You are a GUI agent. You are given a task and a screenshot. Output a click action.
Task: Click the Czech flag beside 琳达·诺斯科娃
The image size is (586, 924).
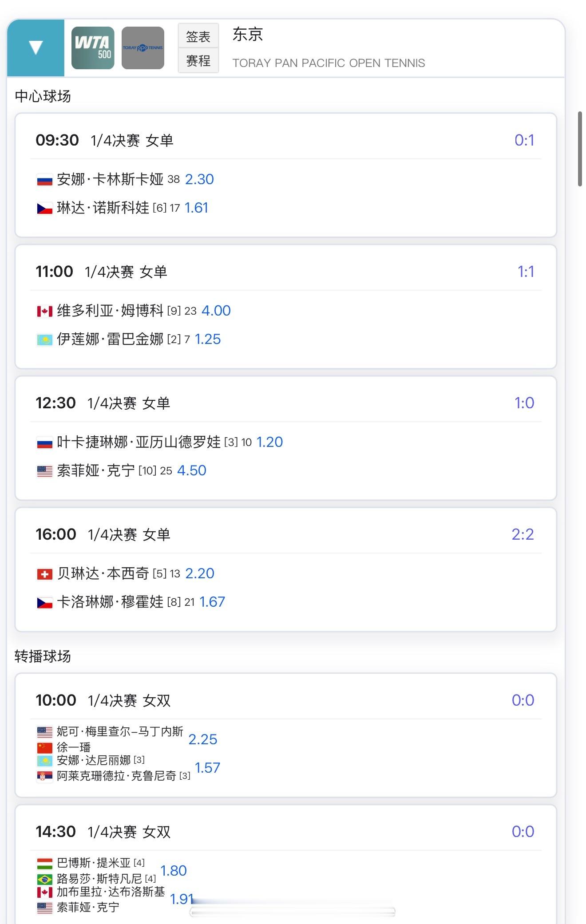44,208
